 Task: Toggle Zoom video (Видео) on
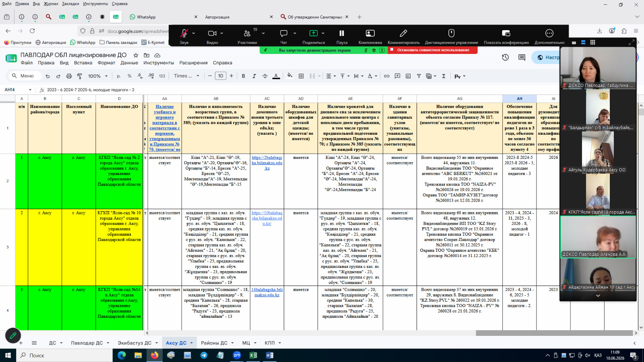(x=212, y=36)
